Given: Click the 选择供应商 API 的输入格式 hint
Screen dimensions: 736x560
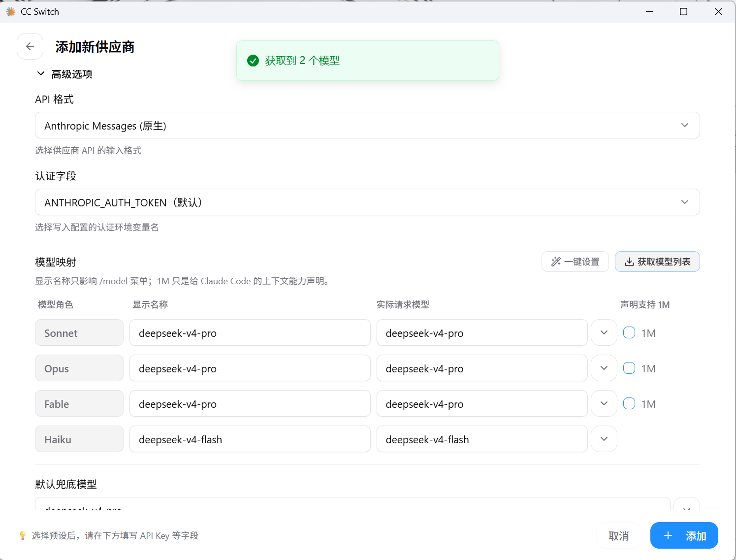Looking at the screenshot, I should click(x=88, y=150).
